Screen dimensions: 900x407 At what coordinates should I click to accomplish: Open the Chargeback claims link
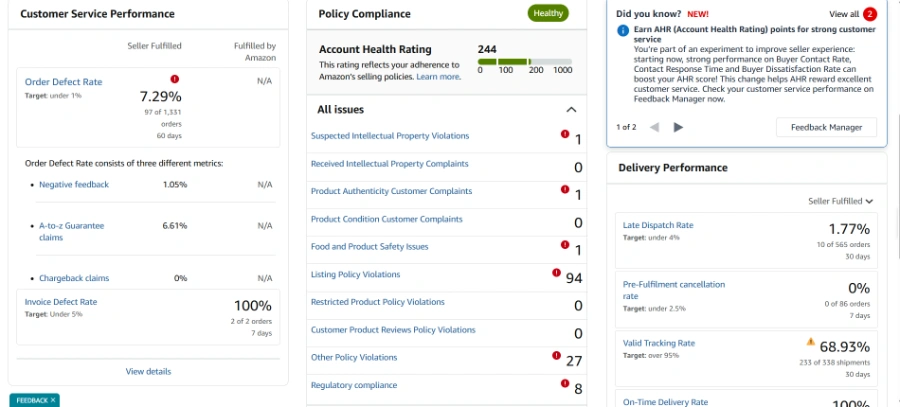(x=74, y=278)
